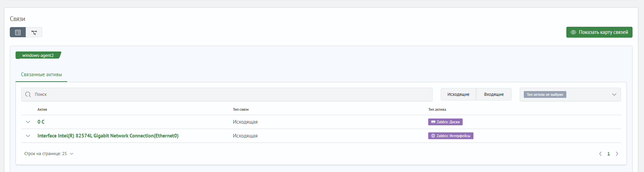Select page number 1

609,154
